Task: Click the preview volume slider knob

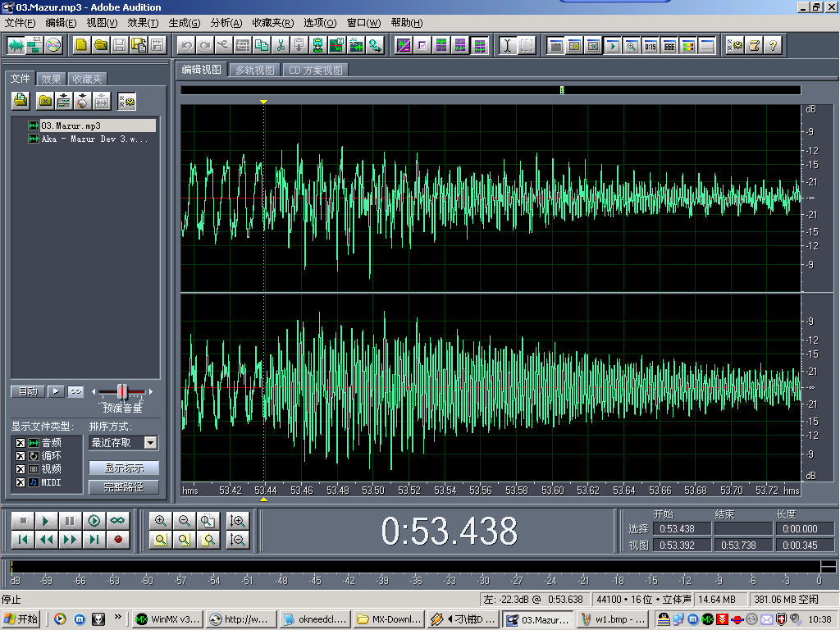Action: coord(122,391)
